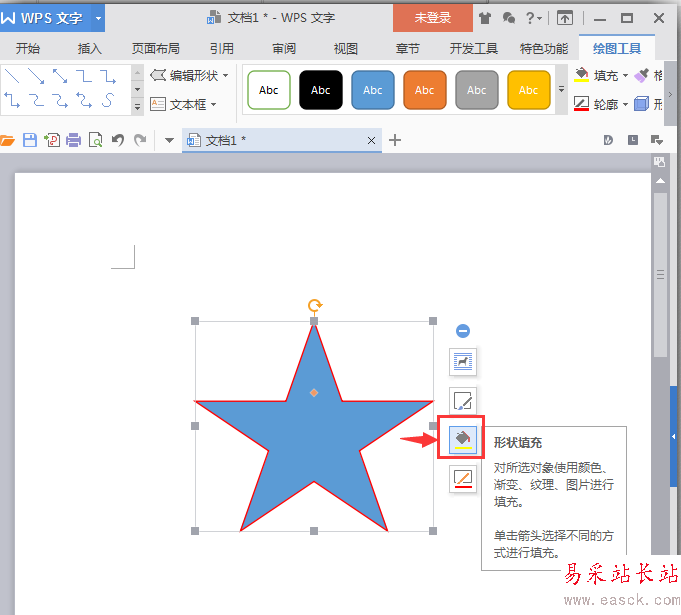
Task: Apply the orange Abc shape style
Action: pyautogui.click(x=425, y=90)
